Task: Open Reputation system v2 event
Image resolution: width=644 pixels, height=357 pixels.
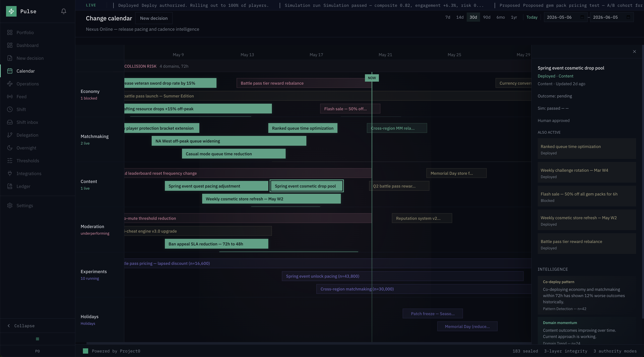Action: [x=422, y=218]
